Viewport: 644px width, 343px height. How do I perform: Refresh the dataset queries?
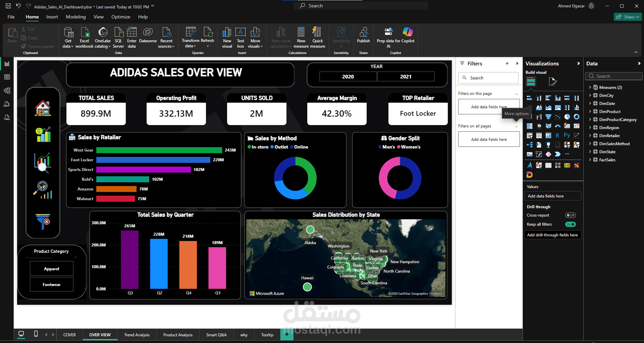208,37
